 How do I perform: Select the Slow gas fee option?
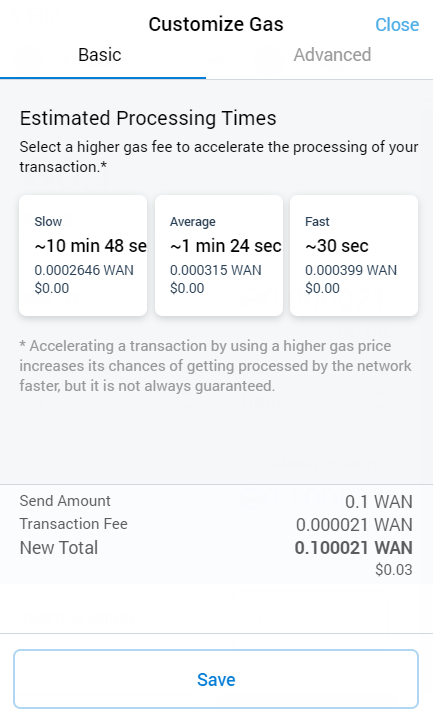point(83,255)
